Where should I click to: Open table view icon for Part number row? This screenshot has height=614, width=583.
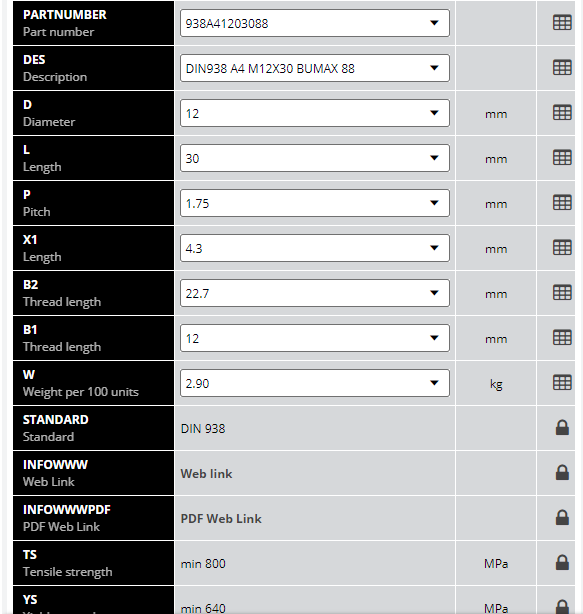coord(562,23)
